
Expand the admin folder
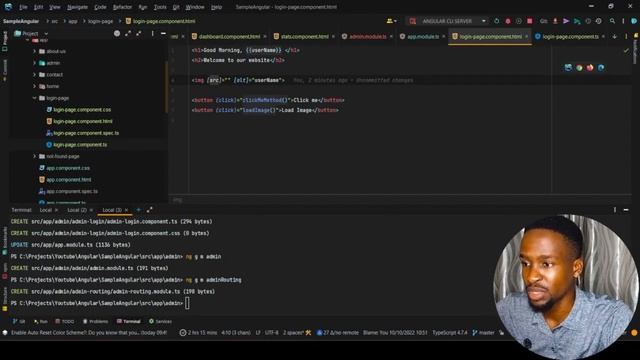click(x=34, y=63)
